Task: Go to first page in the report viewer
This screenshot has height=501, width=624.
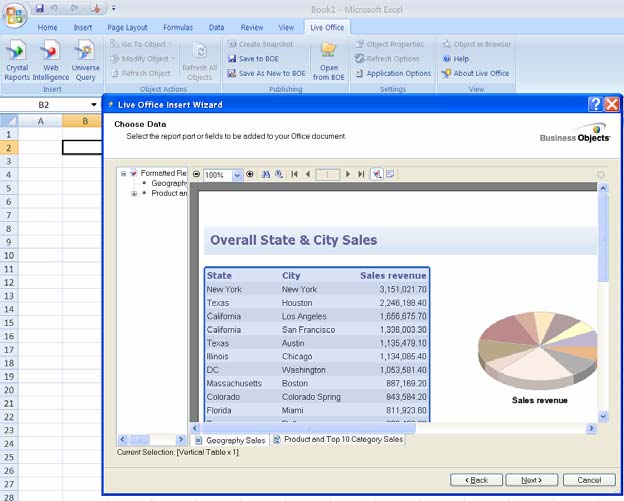Action: [294, 174]
